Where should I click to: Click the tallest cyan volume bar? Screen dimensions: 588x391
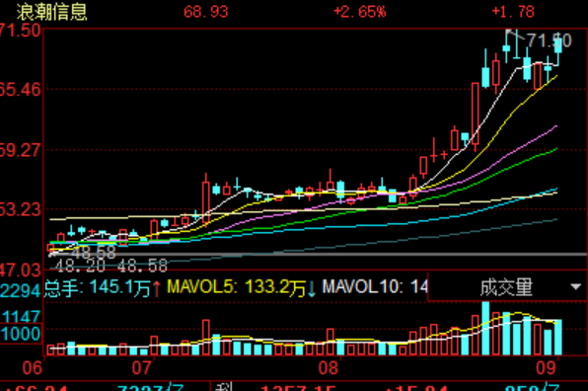pos(485,329)
